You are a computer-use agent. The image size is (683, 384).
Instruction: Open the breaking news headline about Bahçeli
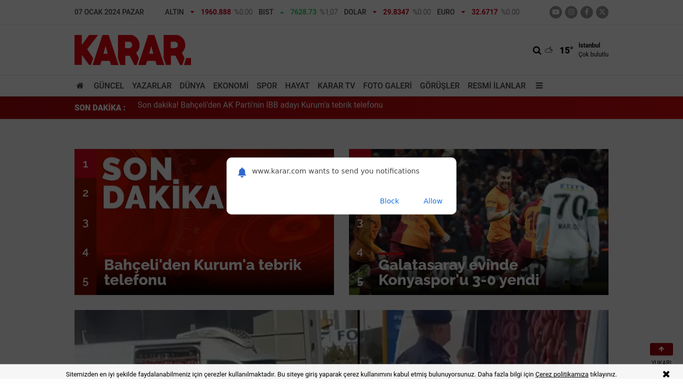click(x=260, y=105)
